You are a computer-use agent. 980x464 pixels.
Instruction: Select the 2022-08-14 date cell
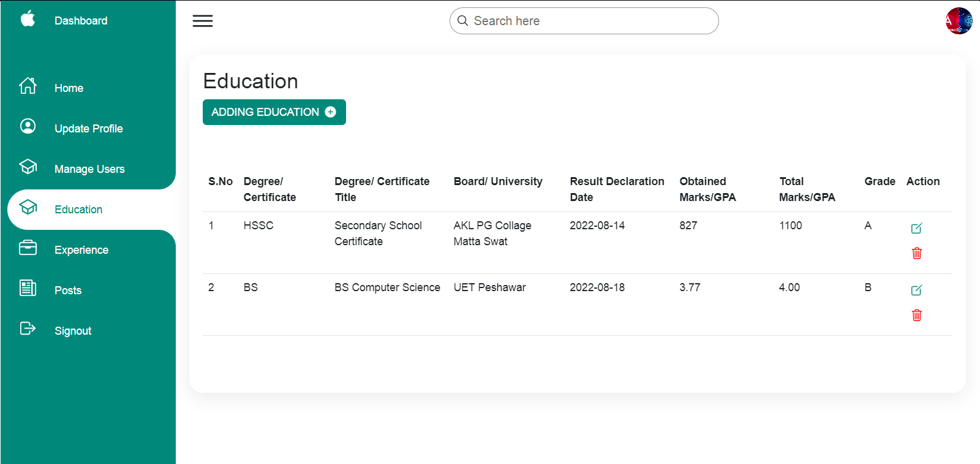tap(597, 226)
